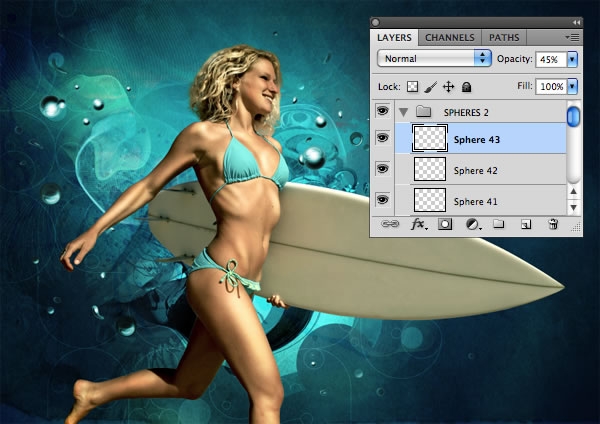Open the Normal blending mode dropdown
The height and width of the screenshot is (424, 600).
pos(434,59)
